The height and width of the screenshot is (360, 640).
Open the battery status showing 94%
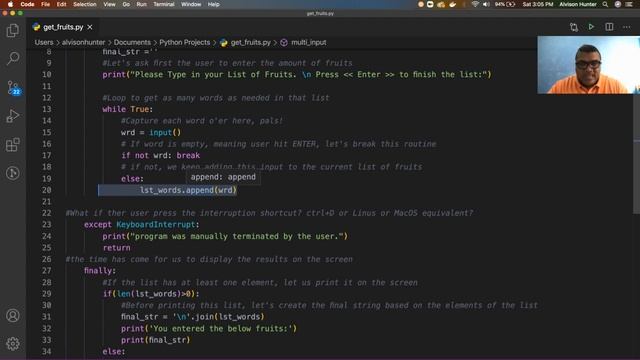505,4
